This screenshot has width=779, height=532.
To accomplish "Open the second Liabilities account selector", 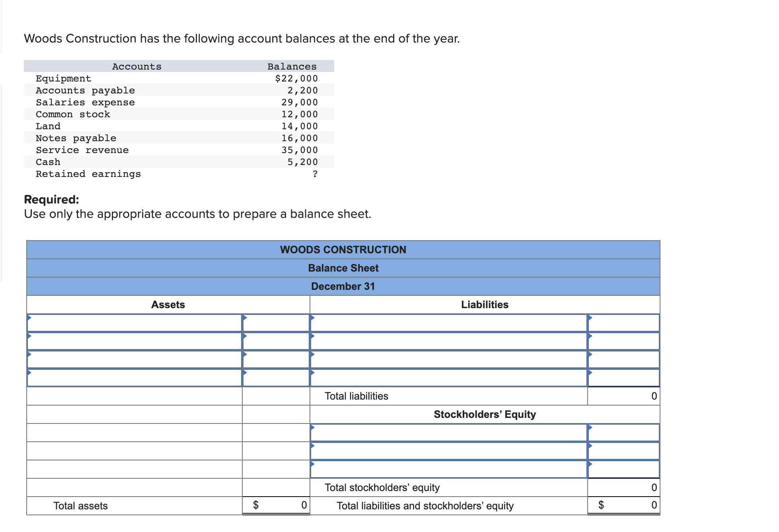I will pos(446,341).
